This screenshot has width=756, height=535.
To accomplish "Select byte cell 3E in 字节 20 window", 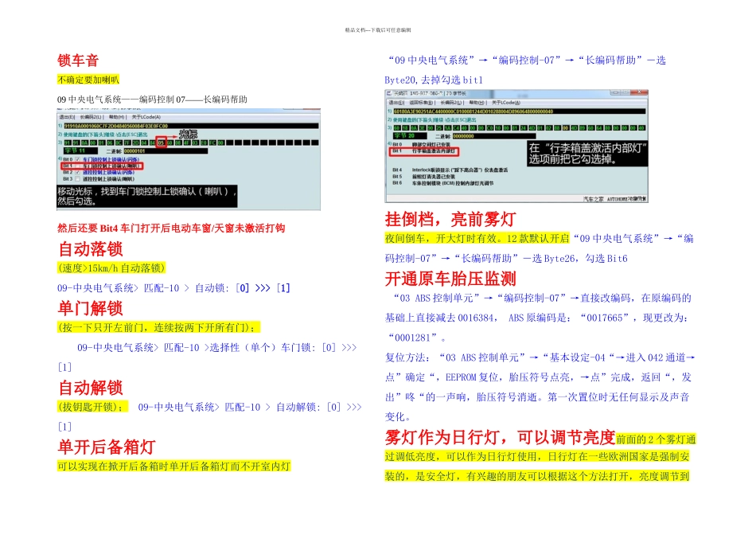I will click(x=423, y=128).
